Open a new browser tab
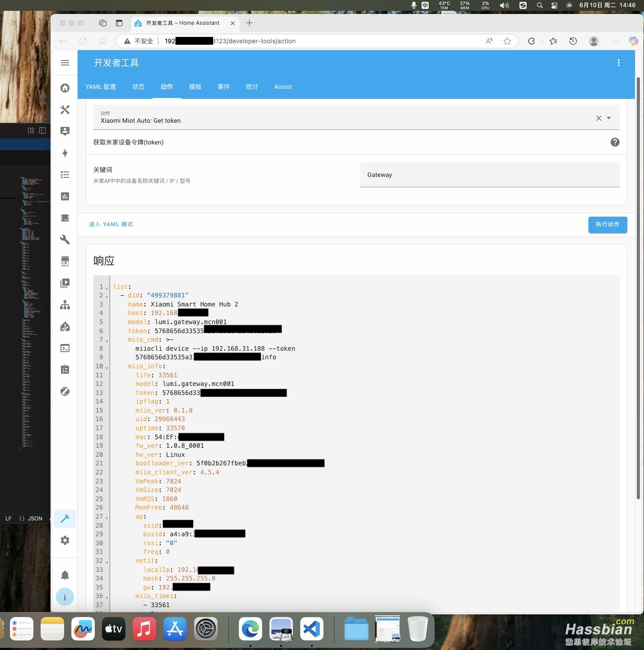The height and width of the screenshot is (650, 644). (250, 23)
